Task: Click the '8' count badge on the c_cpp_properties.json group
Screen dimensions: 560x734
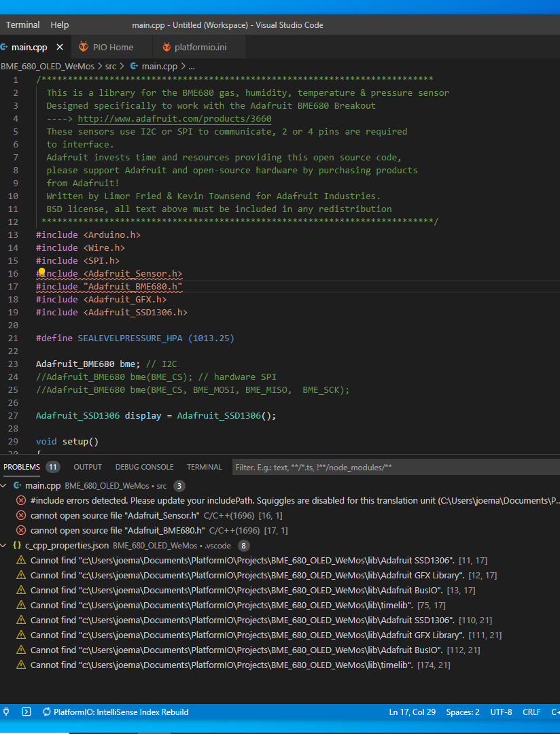Action: point(243,545)
